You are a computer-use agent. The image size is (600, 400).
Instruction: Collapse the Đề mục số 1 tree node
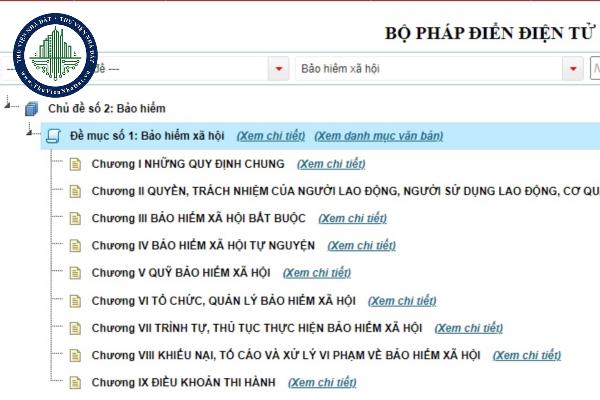[x=29, y=132]
